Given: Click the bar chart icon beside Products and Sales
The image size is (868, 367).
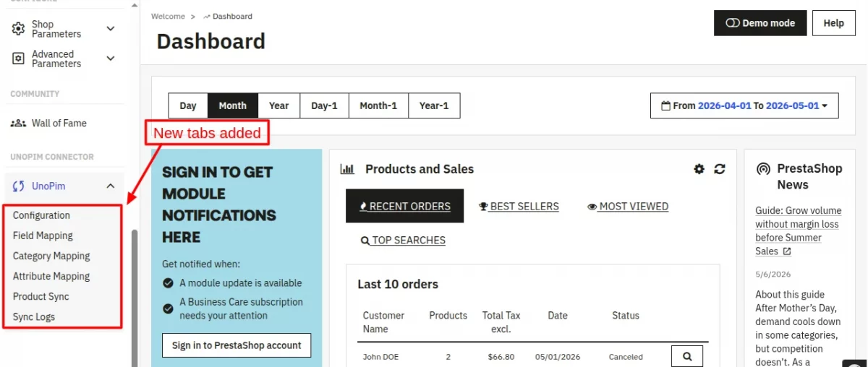Looking at the screenshot, I should pos(347,169).
